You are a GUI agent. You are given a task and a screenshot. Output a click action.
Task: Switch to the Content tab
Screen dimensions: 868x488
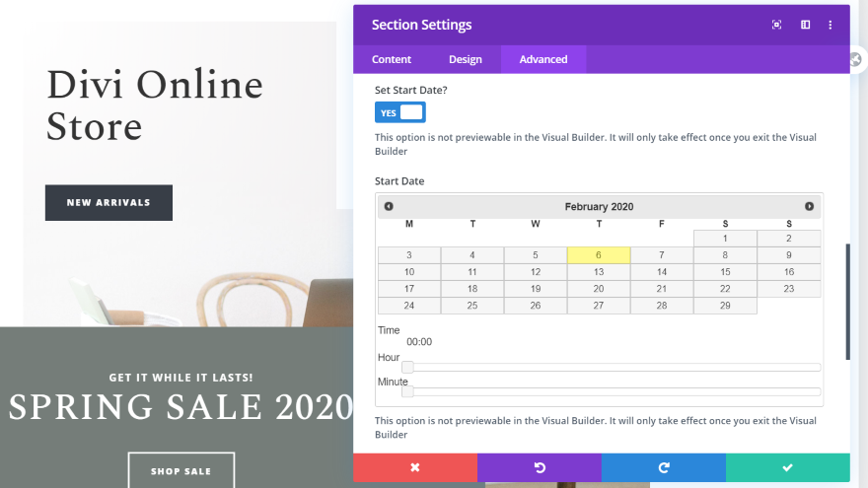tap(392, 59)
